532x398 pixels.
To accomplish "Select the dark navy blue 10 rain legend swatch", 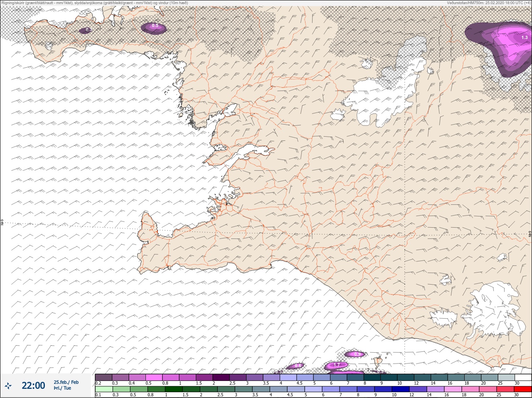I will click(x=400, y=389).
